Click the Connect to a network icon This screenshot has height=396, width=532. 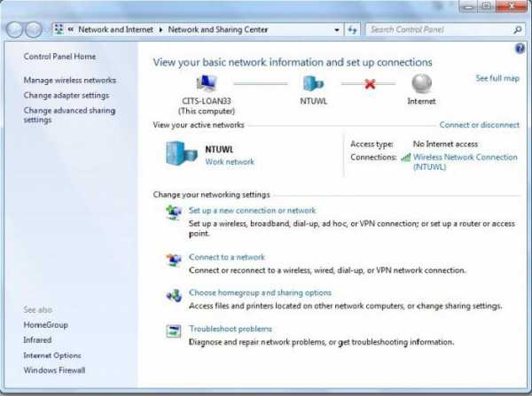[174, 260]
